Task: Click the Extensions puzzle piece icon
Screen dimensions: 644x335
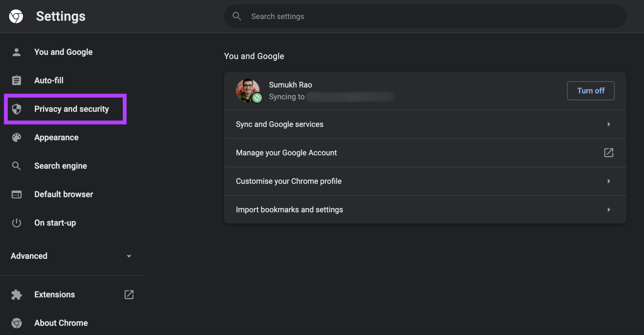Action: (16, 295)
